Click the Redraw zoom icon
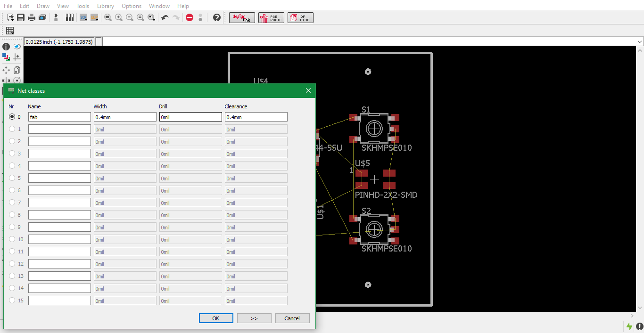Viewport: 644px width, 333px height. click(140, 17)
